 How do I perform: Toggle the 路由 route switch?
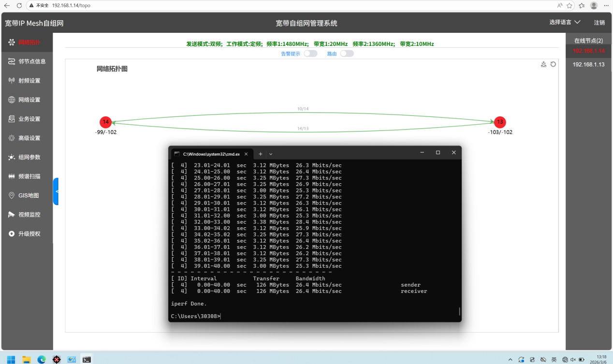click(347, 54)
